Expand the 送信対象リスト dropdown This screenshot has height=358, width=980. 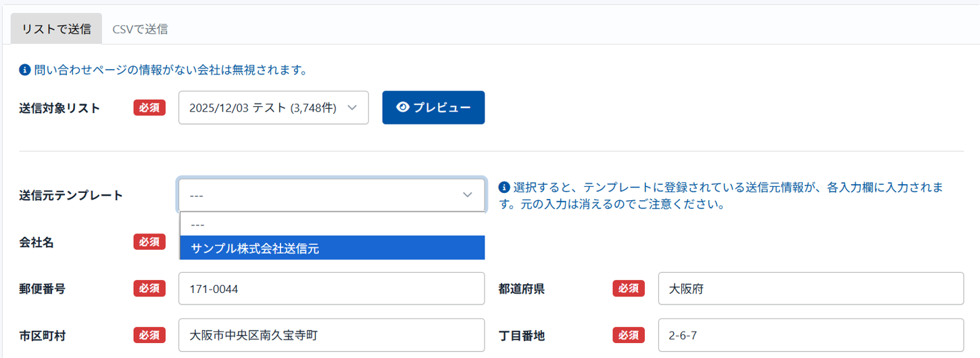273,108
